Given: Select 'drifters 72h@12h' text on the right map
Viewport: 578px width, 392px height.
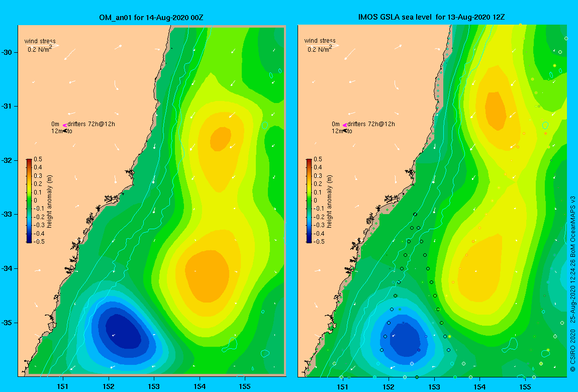Looking at the screenshot, I should tap(371, 124).
